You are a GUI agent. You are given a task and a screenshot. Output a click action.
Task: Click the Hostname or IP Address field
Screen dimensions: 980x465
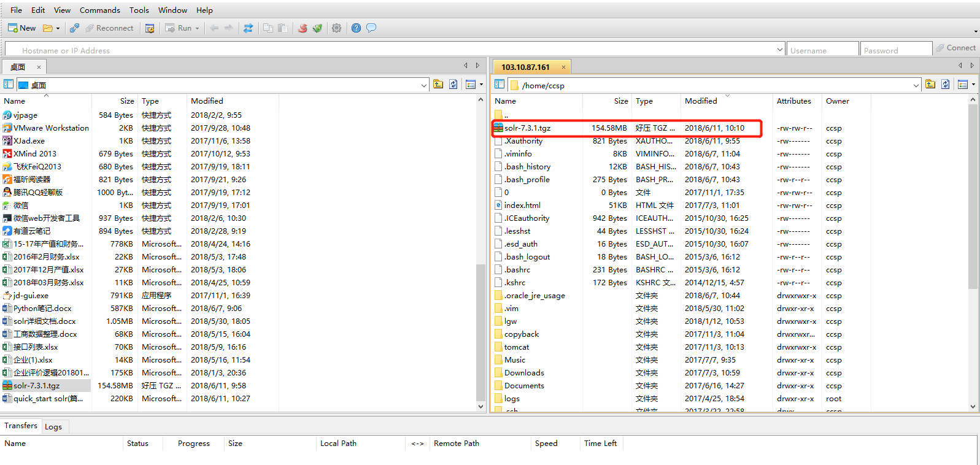[x=393, y=50]
